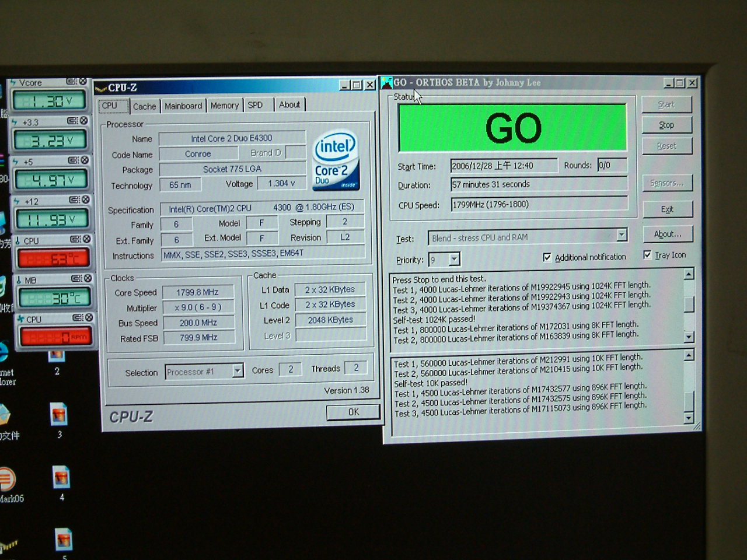This screenshot has height=560, width=747.
Task: Open Internet Explorer desktop shortcut
Action: [x=3, y=353]
